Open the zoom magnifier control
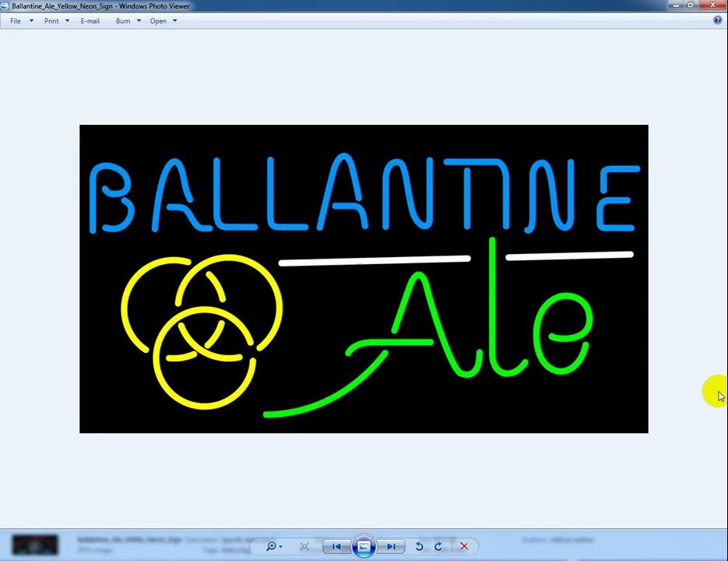 click(271, 546)
